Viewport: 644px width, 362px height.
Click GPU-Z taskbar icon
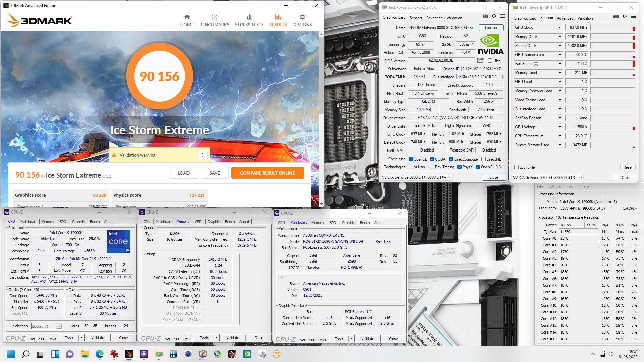click(158, 354)
